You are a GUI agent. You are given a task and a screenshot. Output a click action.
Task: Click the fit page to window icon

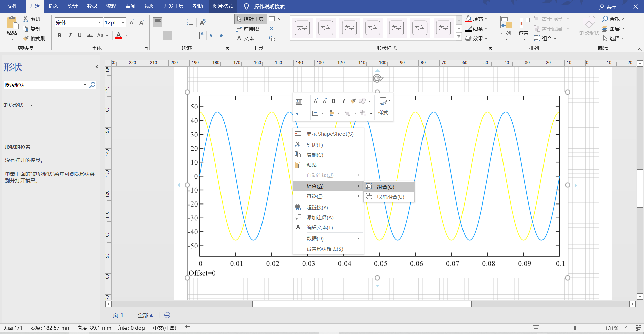[x=627, y=328]
